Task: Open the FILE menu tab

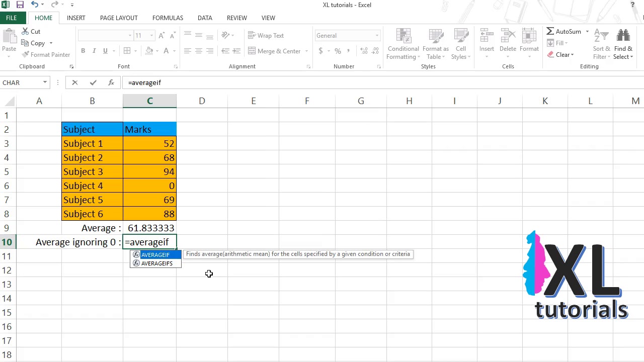Action: tap(11, 18)
